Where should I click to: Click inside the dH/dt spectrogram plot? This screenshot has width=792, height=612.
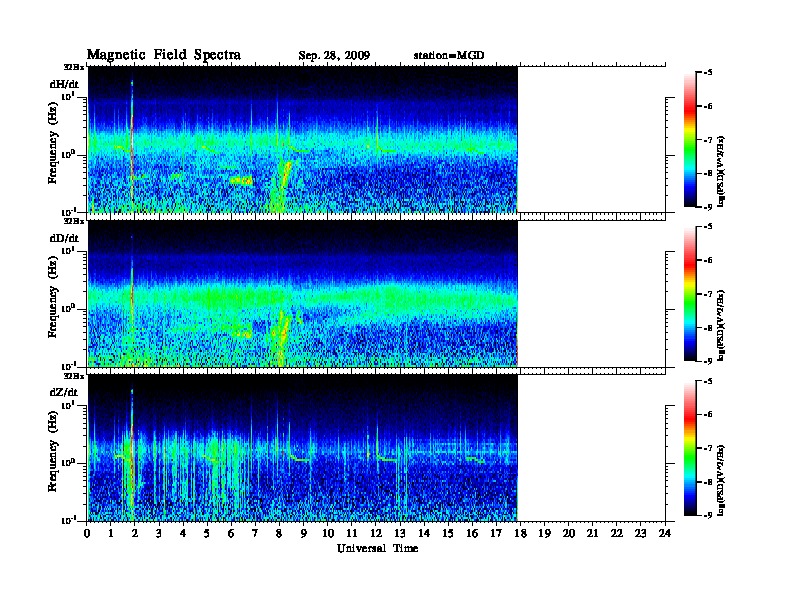pyautogui.click(x=303, y=139)
